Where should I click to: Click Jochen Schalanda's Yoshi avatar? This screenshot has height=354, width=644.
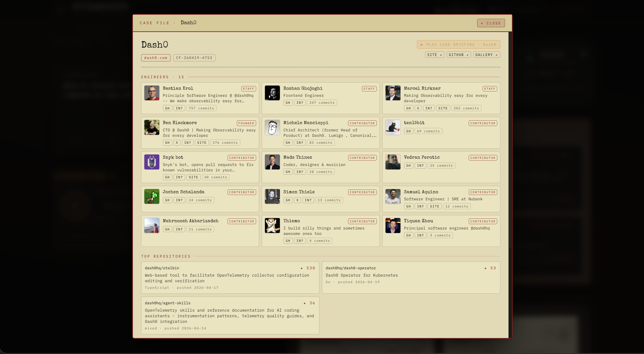pyautogui.click(x=151, y=196)
